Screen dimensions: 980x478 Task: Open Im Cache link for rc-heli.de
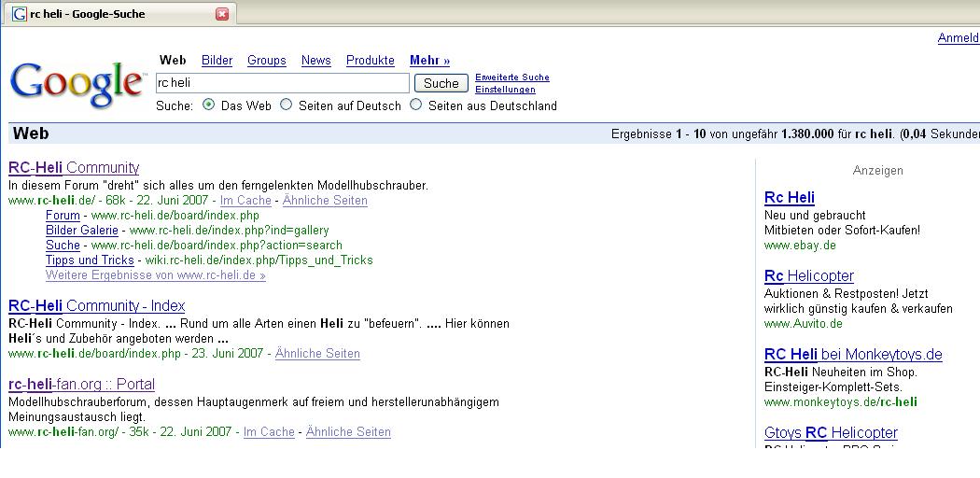pos(245,201)
